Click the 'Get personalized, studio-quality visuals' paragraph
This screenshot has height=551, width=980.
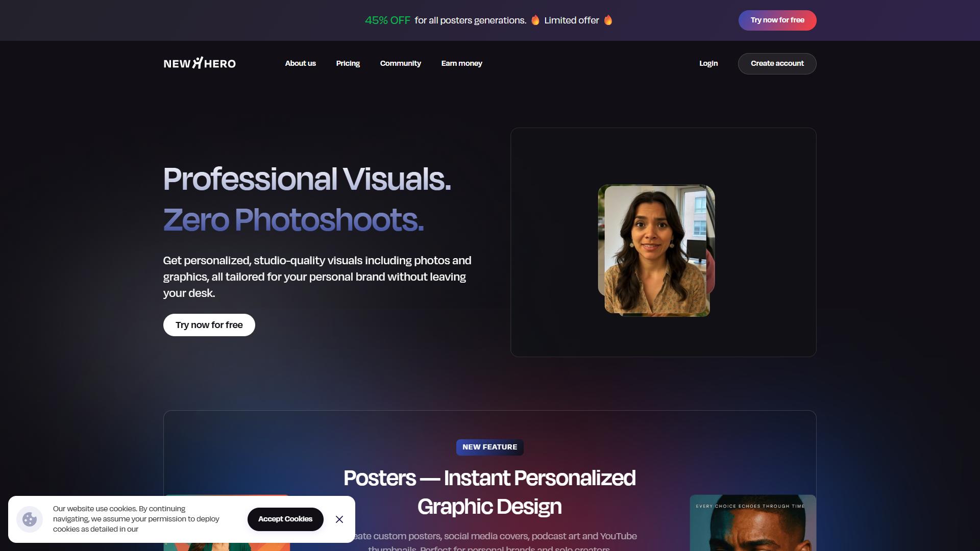tap(317, 277)
